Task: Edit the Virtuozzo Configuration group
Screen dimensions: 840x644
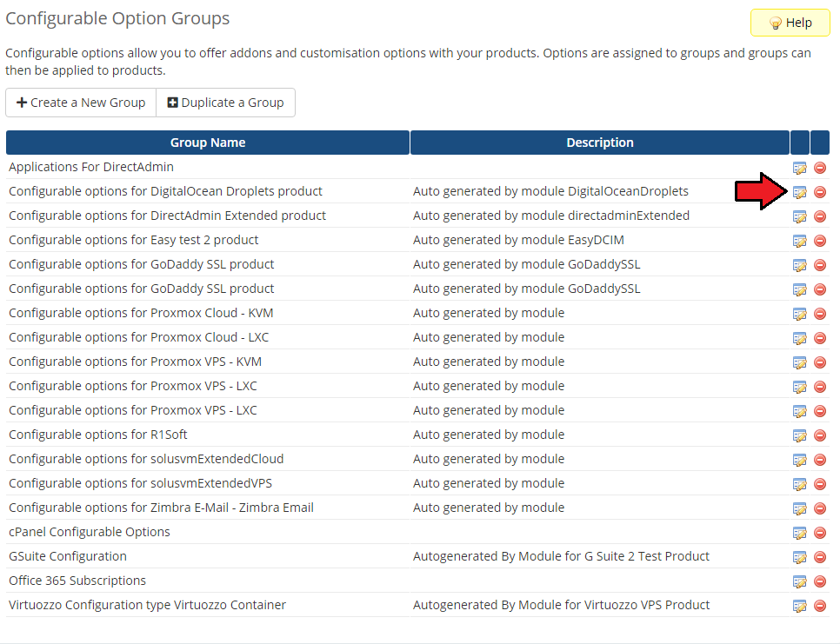Action: pyautogui.click(x=800, y=606)
